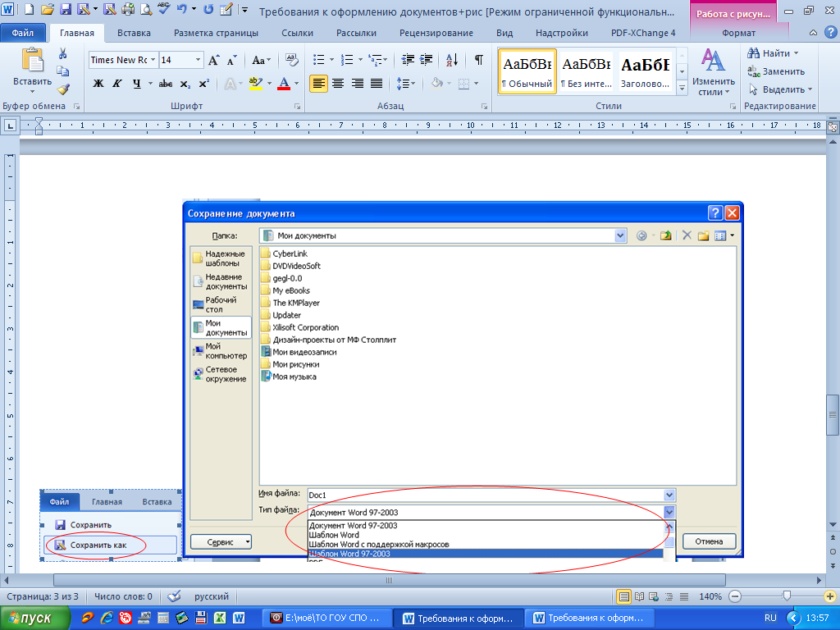
Task: Open the Выделить (Select) dropdown
Action: (x=781, y=89)
